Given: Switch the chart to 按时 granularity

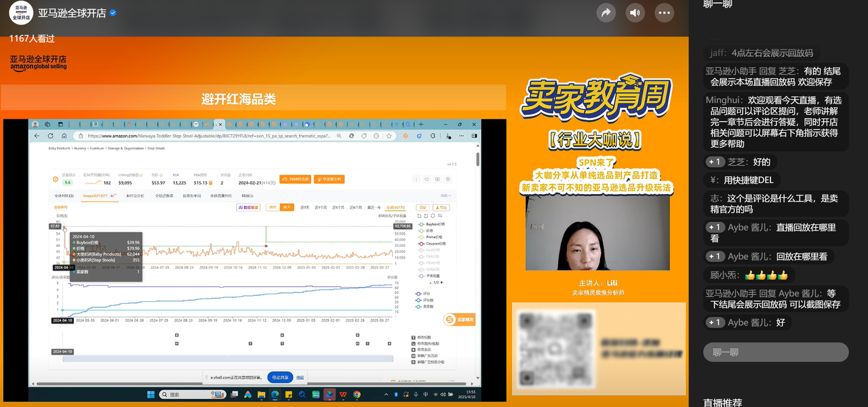Looking at the screenshot, I should pyautogui.click(x=272, y=207).
